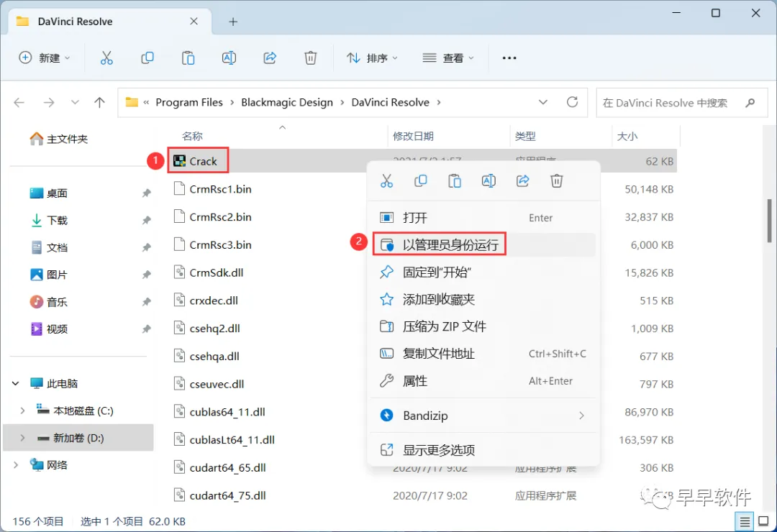Switch to the details view icon in the status bar
This screenshot has width=777, height=532.
745,522
